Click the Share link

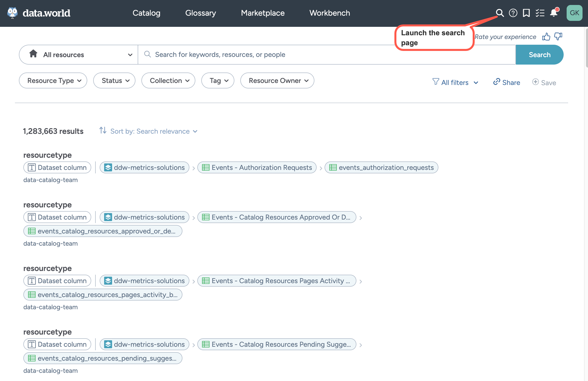506,82
